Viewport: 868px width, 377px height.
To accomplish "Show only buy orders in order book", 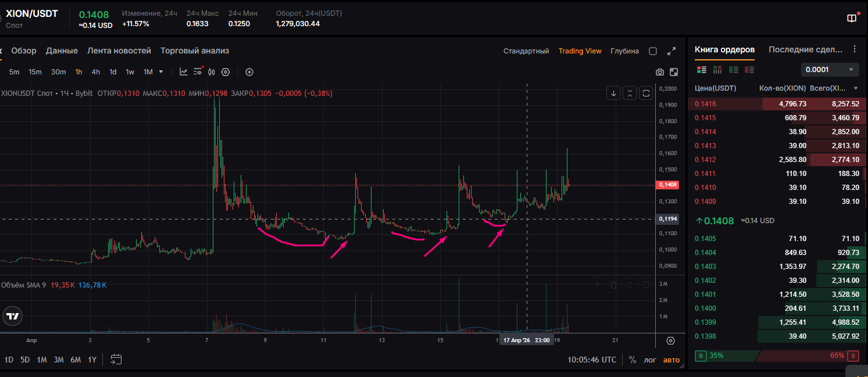I will (x=734, y=70).
